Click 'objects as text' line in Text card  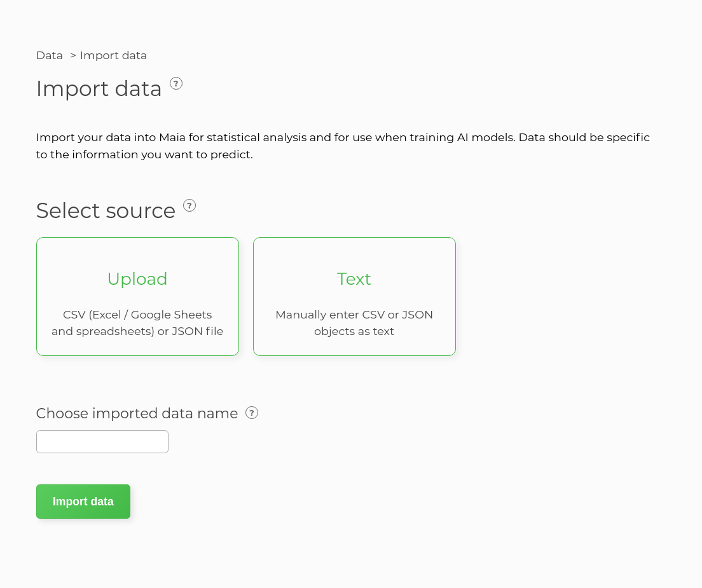354,331
